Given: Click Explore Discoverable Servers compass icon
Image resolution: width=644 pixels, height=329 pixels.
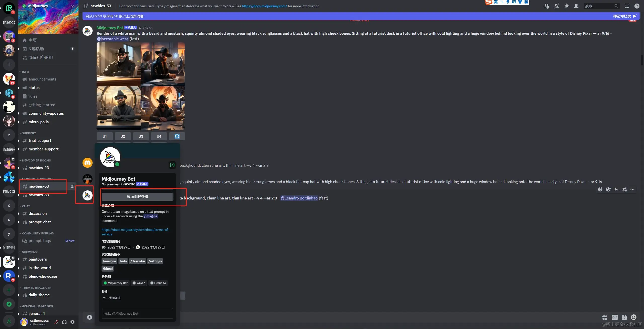Looking at the screenshot, I should (9, 304).
